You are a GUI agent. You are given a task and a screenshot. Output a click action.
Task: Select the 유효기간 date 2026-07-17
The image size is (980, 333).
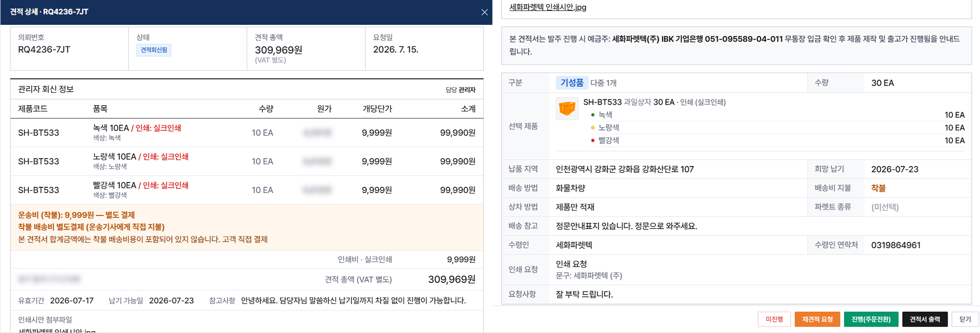click(x=72, y=301)
